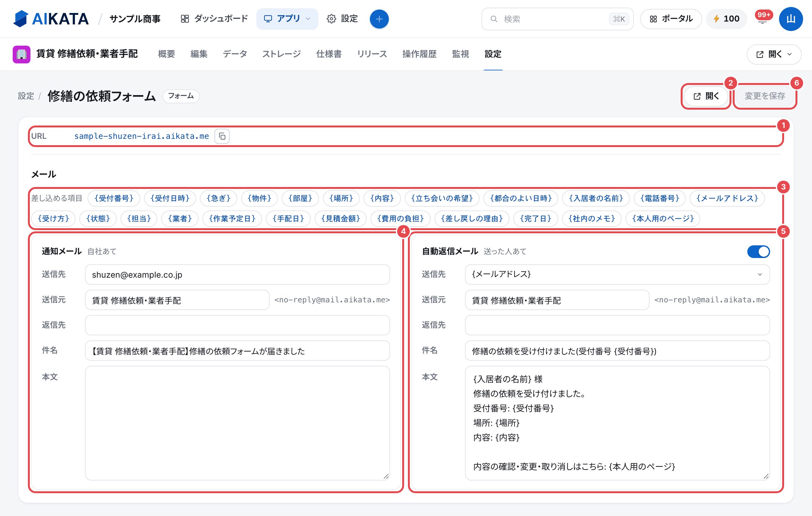The width and height of the screenshot is (812, 516).
Task: Insert the {入居者の名前} chip
Action: 596,198
